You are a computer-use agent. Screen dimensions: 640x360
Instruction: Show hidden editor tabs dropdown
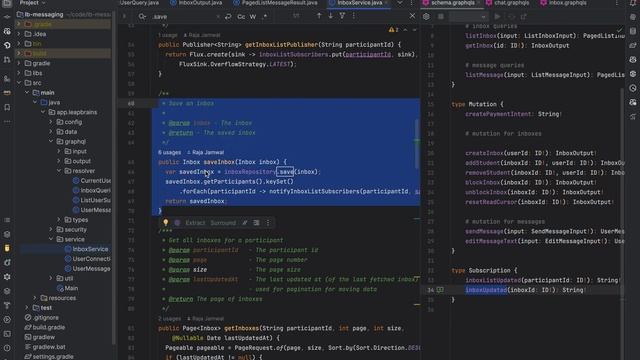(400, 3)
